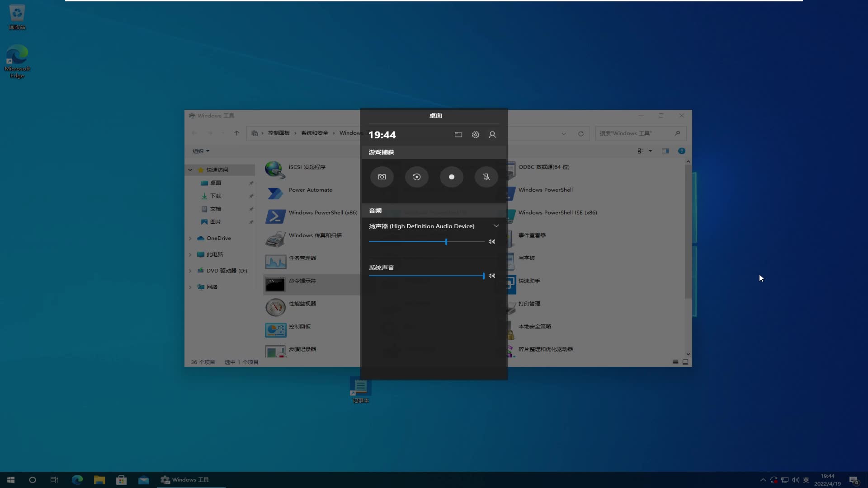868x488 pixels.
Task: Expand the 扬声器 audio device dropdown
Action: (x=496, y=225)
